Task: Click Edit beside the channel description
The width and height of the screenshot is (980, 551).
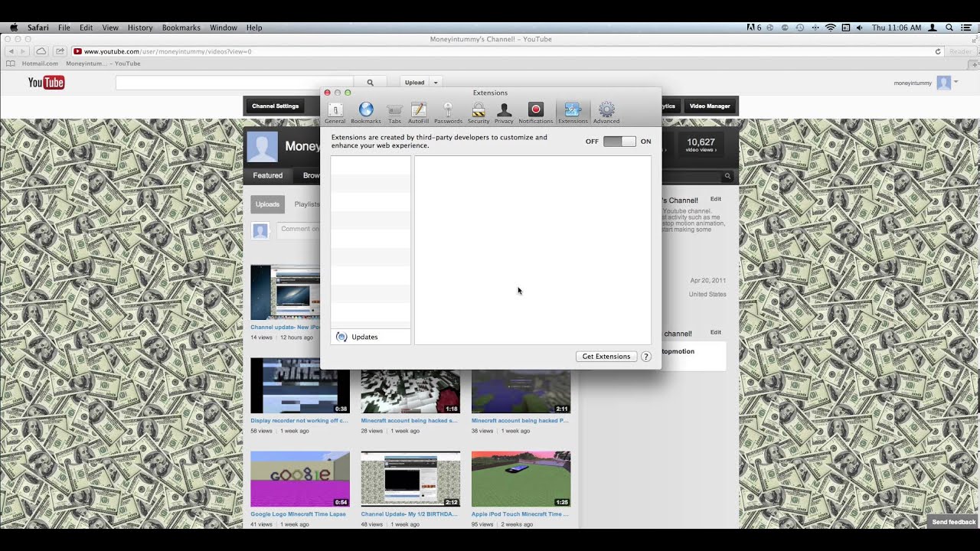Action: (x=716, y=199)
